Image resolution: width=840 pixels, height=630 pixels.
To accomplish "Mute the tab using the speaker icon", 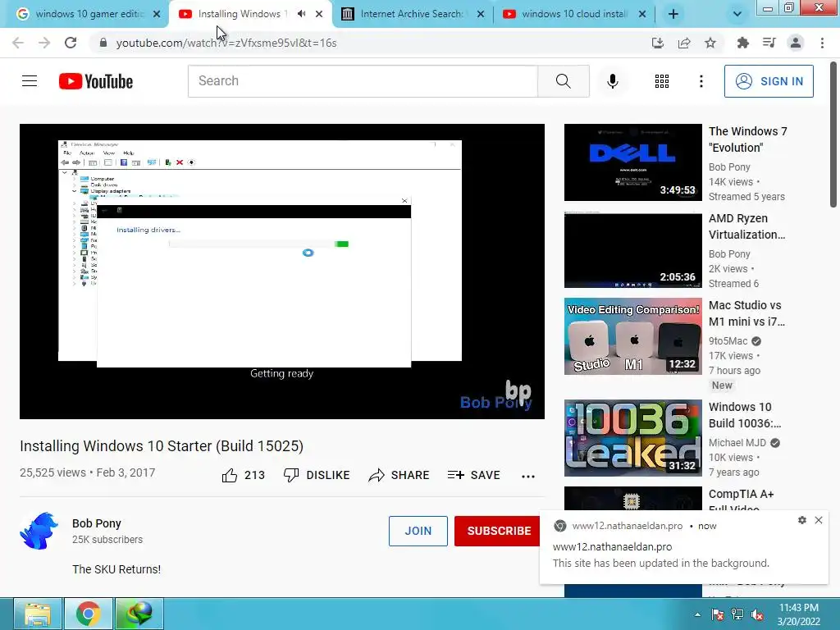I will [302, 14].
